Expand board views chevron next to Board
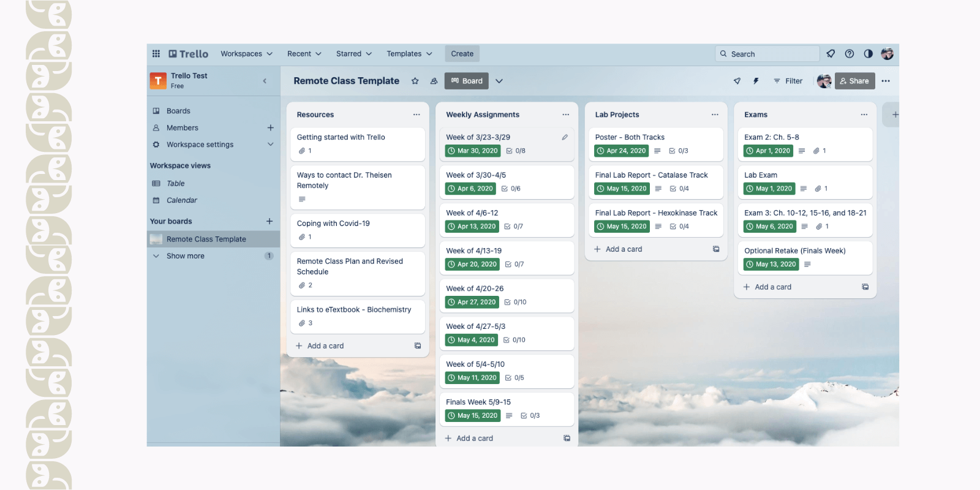This screenshot has width=980, height=490. [x=499, y=81]
